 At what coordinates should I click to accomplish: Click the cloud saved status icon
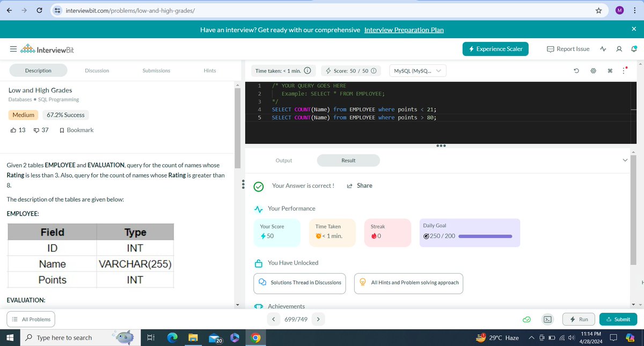coord(527,319)
